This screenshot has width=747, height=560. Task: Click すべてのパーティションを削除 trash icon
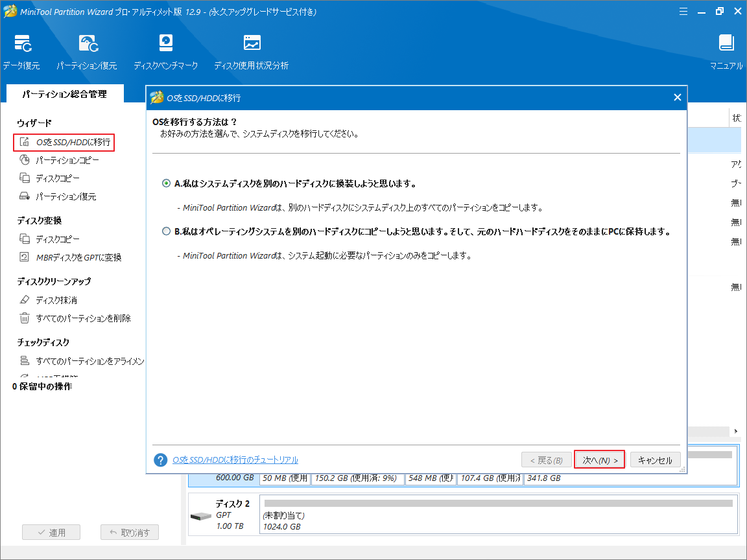pyautogui.click(x=24, y=318)
